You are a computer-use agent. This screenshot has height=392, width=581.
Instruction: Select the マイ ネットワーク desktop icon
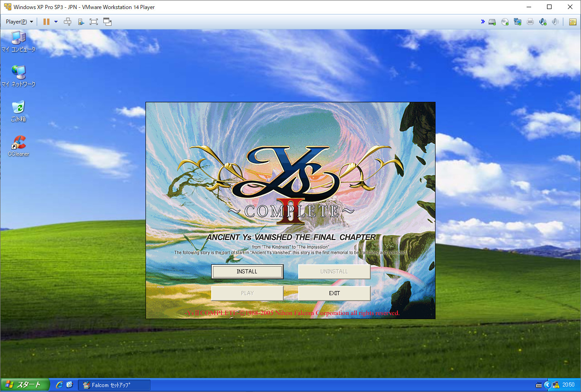coord(19,76)
